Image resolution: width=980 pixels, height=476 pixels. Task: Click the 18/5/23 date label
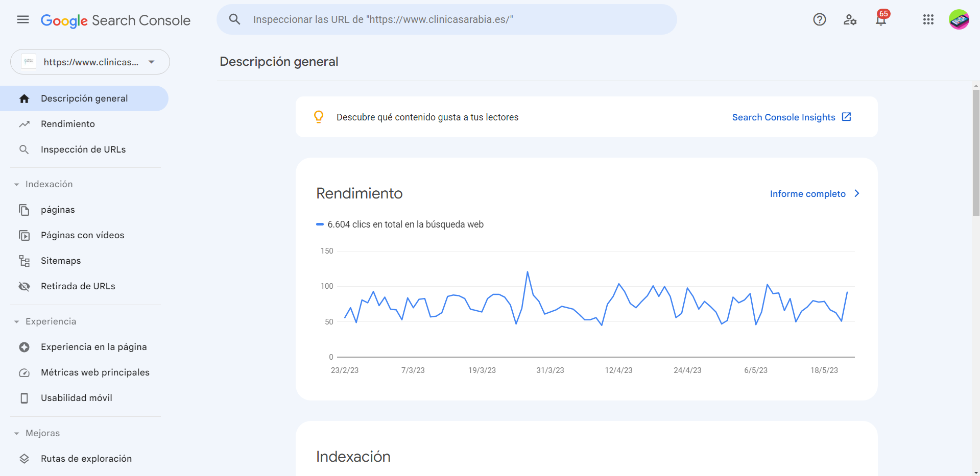tap(824, 370)
